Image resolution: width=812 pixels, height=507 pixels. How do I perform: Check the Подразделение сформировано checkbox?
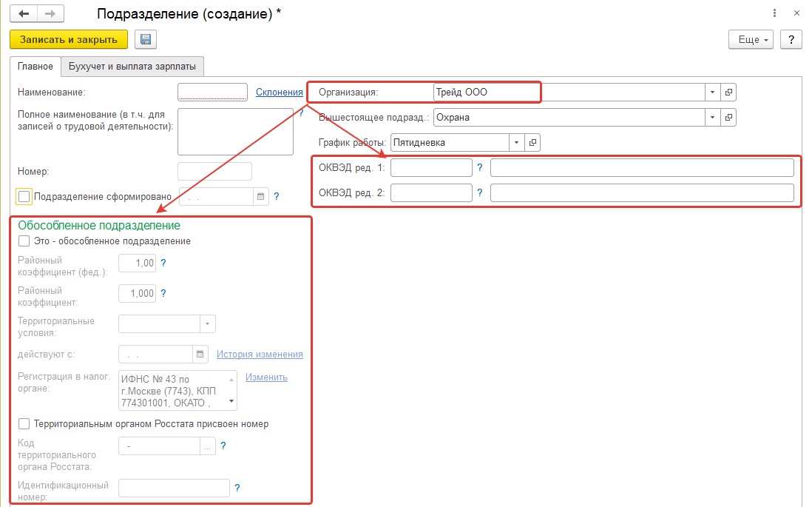(x=24, y=196)
